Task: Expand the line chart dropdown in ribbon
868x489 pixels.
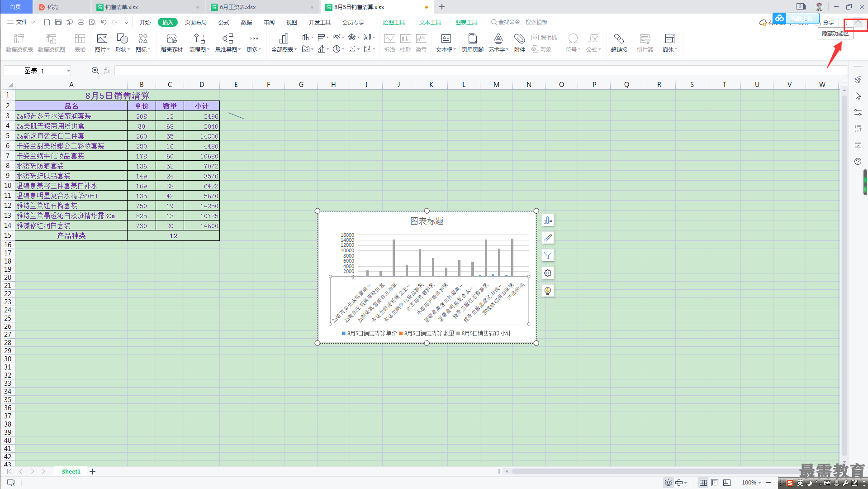Action: [343, 37]
